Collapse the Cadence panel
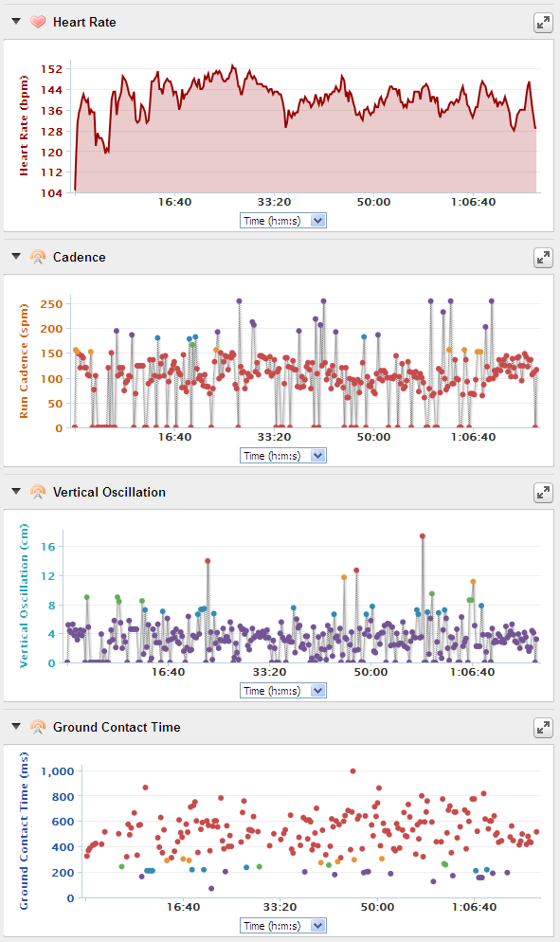This screenshot has height=942, width=560. click(x=16, y=257)
